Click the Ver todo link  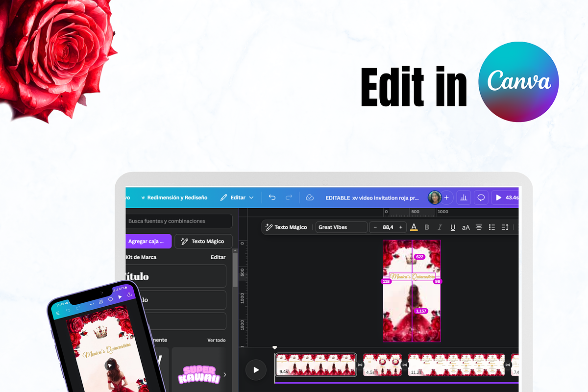(217, 340)
